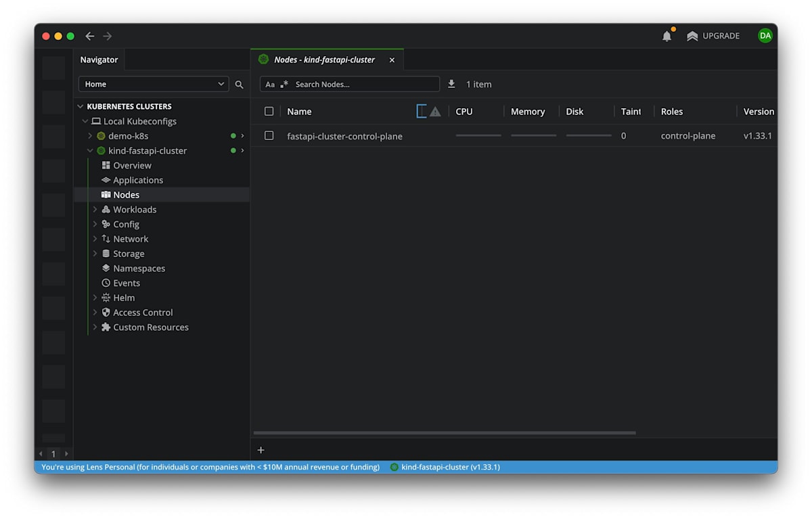This screenshot has width=812, height=519.
Task: Toggle regex search option icon
Action: point(284,85)
